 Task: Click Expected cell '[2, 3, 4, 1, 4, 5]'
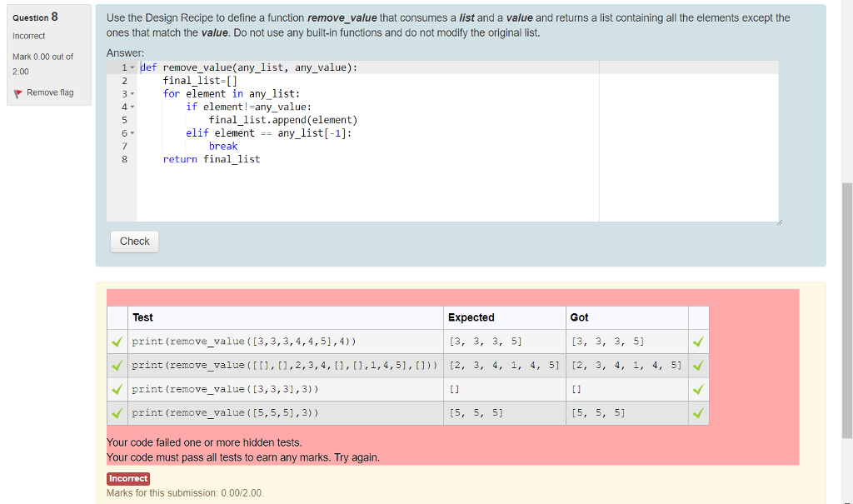[504, 365]
